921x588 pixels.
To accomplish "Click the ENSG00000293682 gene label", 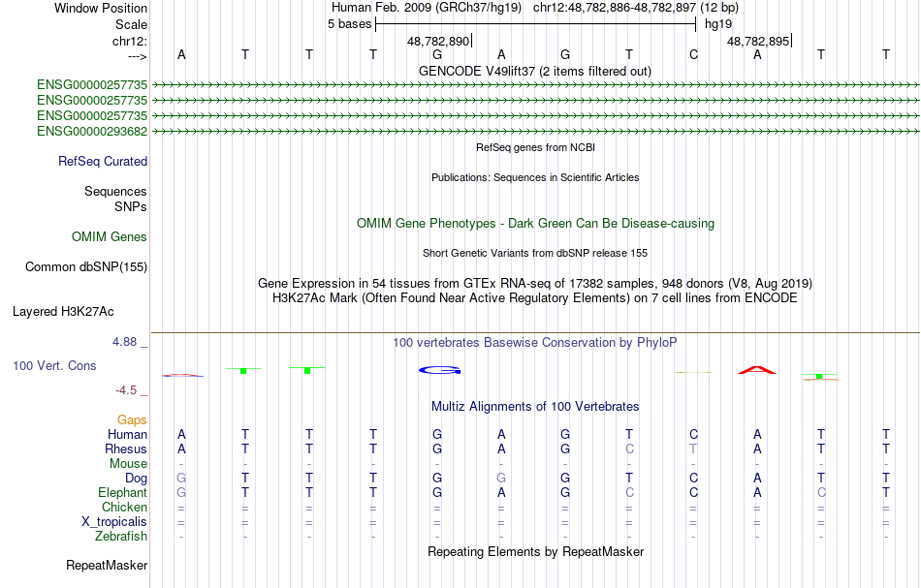I will [92, 132].
